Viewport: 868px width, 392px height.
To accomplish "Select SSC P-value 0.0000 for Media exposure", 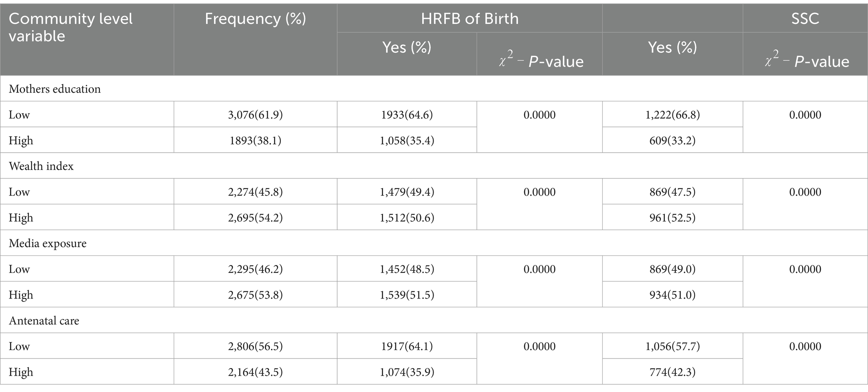I will (805, 269).
